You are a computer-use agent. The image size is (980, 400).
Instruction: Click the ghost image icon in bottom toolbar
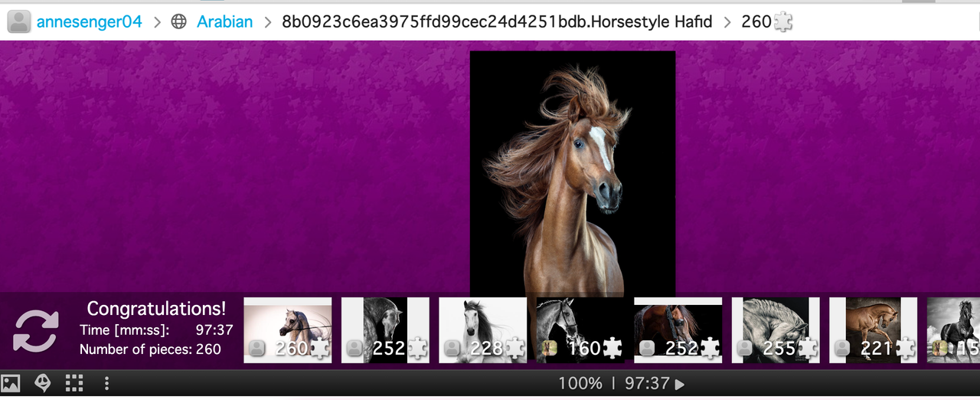[x=43, y=383]
